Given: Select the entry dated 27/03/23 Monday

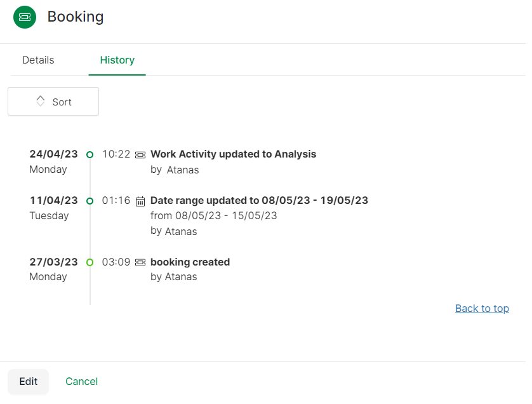Looking at the screenshot, I should pyautogui.click(x=53, y=269).
